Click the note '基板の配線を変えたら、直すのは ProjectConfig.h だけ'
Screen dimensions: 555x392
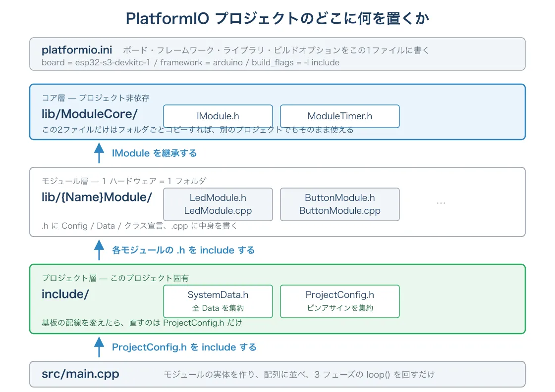pyautogui.click(x=142, y=323)
